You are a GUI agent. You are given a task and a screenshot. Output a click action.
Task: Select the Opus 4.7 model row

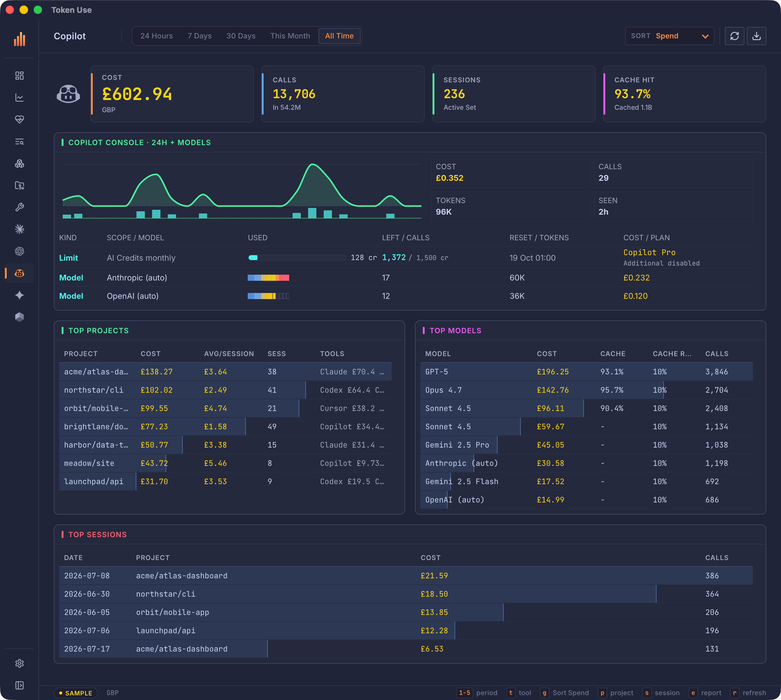587,390
